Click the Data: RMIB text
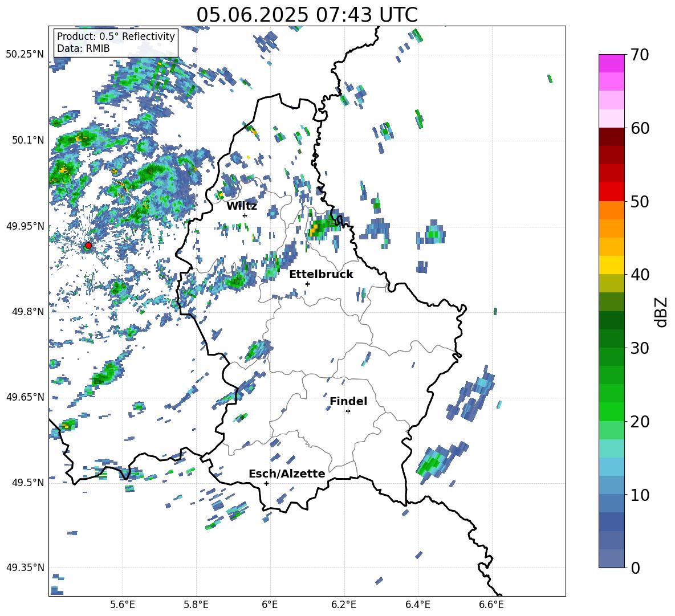 coord(83,48)
